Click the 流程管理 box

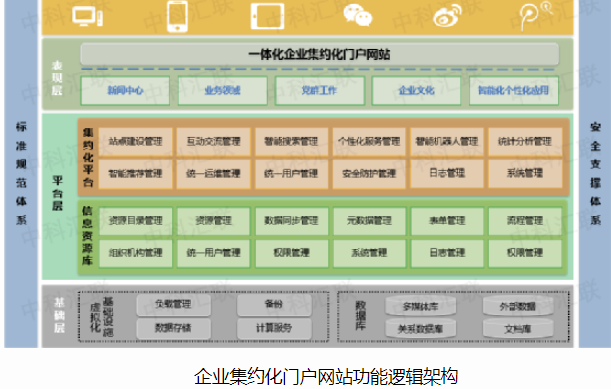tap(525, 221)
